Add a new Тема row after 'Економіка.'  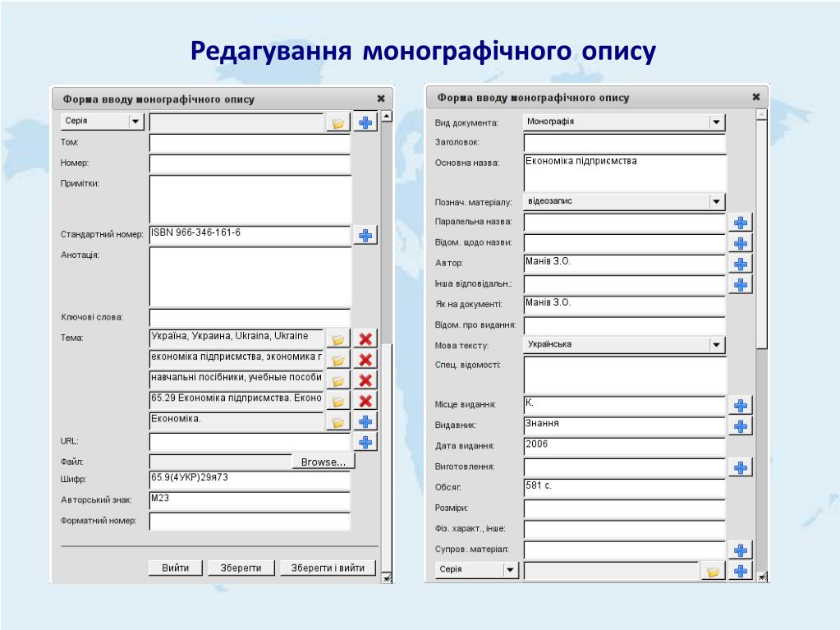(x=365, y=421)
